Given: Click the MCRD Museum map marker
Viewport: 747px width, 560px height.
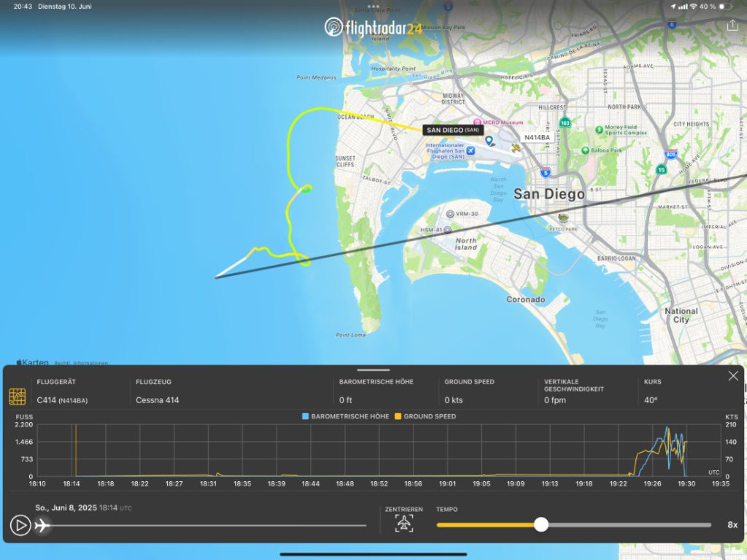Looking at the screenshot, I should pyautogui.click(x=477, y=122).
